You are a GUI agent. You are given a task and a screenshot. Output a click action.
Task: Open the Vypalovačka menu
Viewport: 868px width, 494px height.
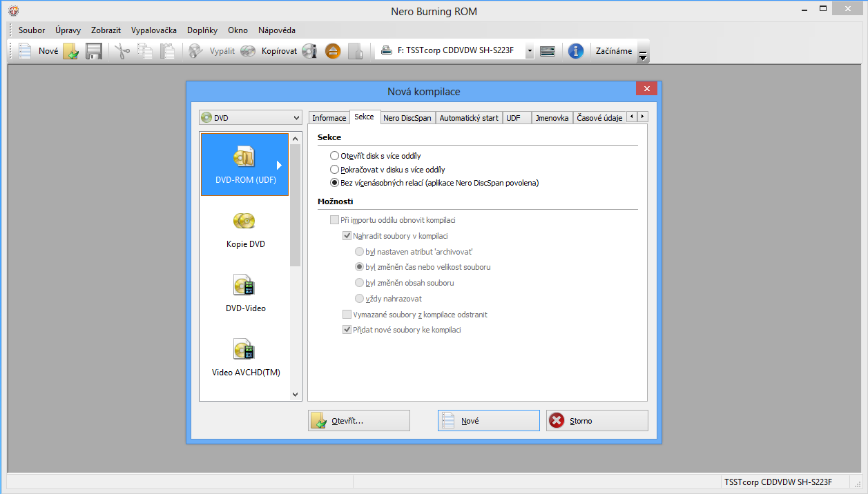click(x=154, y=30)
